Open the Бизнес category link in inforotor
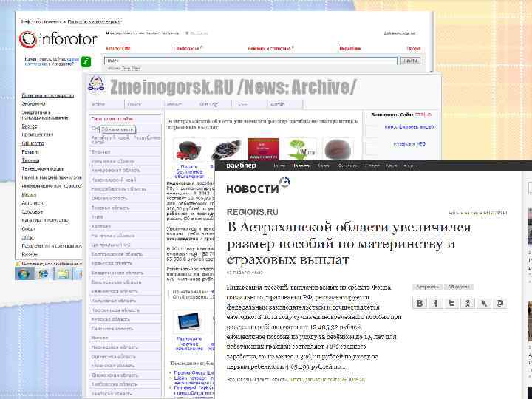 (29, 126)
